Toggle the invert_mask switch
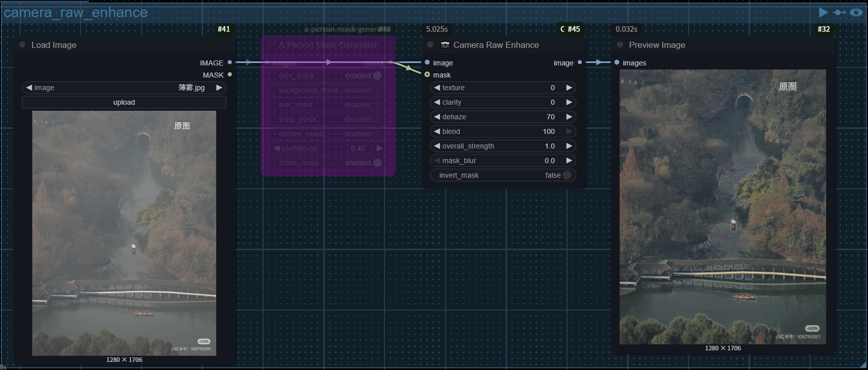 (567, 175)
